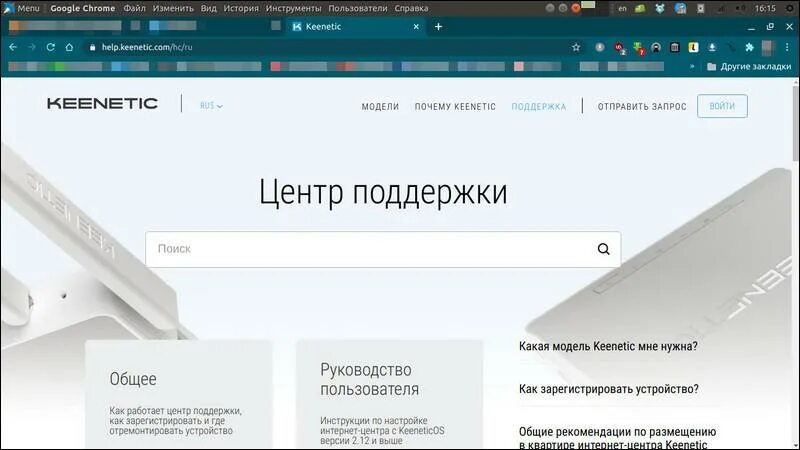Open the Справка menu
The image size is (800, 450).
[411, 8]
